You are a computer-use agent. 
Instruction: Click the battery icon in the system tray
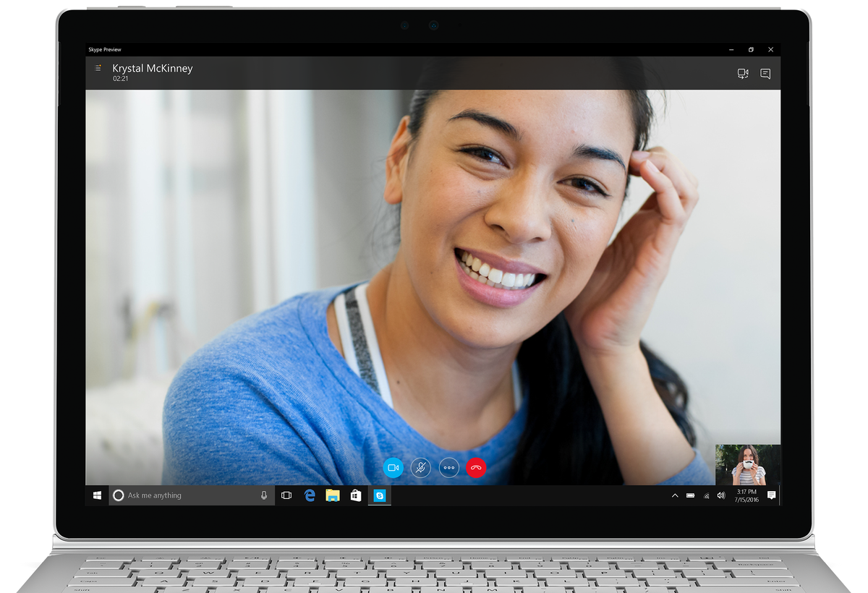point(691,495)
